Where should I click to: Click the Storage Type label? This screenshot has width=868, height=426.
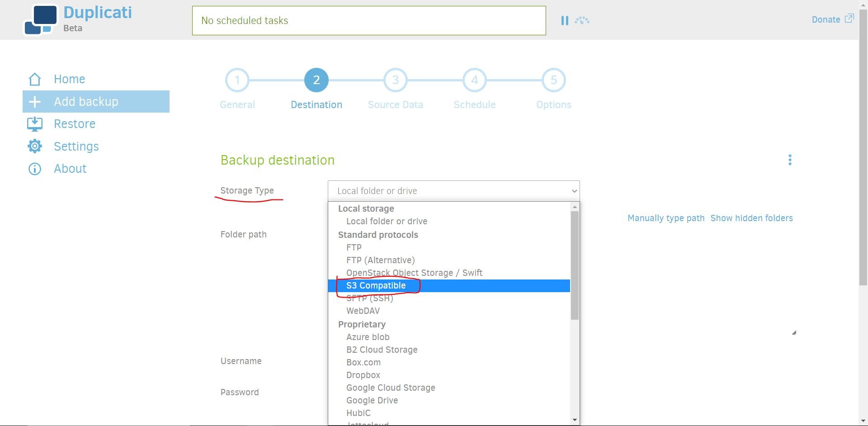(247, 190)
